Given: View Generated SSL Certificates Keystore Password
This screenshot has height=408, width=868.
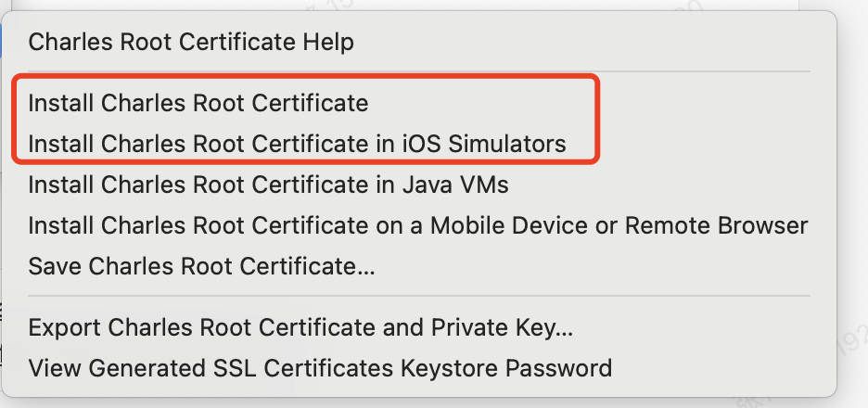Looking at the screenshot, I should 320,368.
